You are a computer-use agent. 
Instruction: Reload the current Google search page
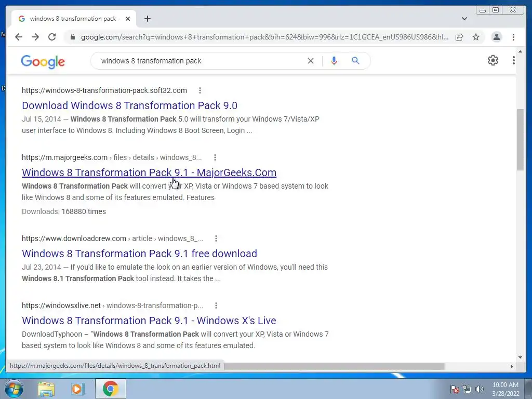tap(52, 37)
